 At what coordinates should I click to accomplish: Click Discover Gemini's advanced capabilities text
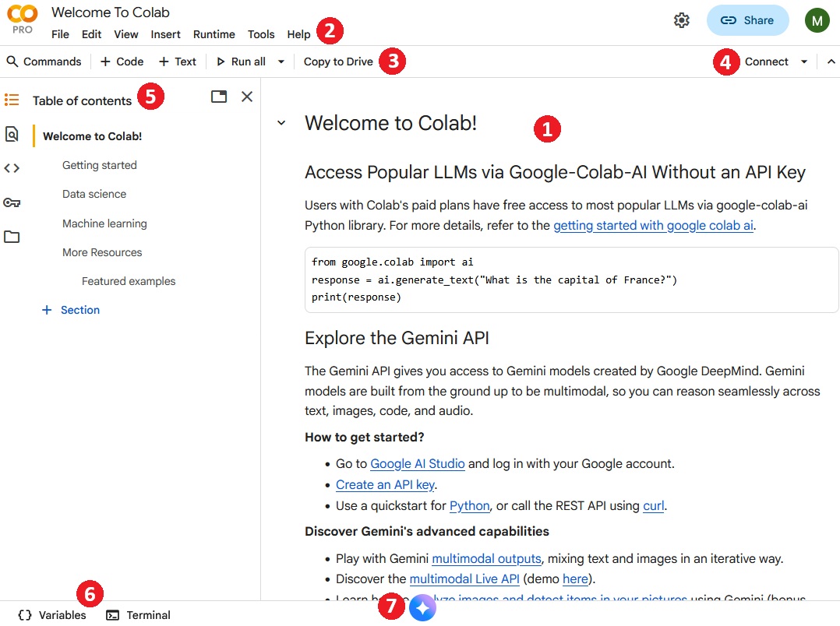[427, 531]
